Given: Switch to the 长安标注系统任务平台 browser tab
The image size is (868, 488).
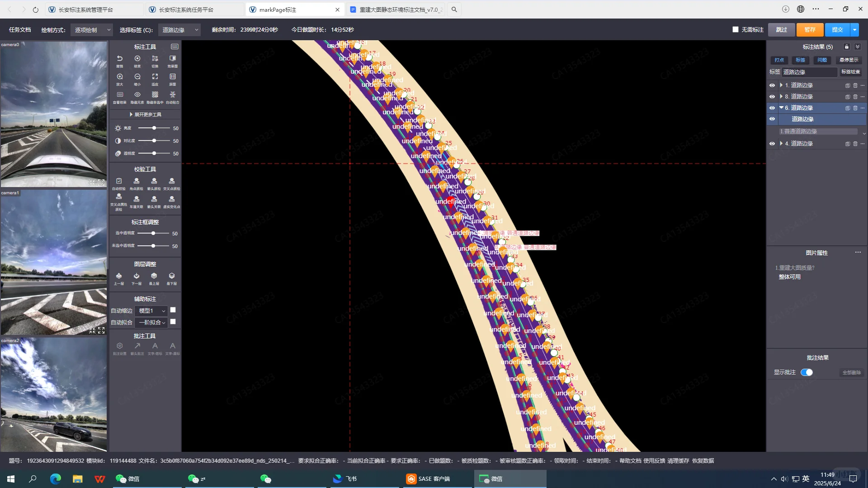Looking at the screenshot, I should (x=186, y=9).
